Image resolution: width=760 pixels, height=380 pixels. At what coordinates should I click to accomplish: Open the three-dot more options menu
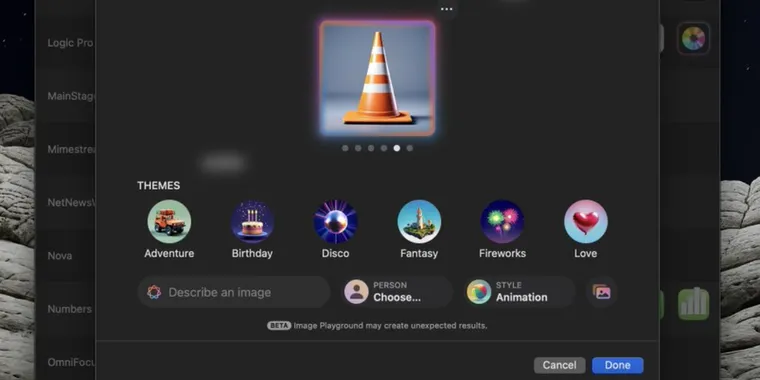click(446, 9)
